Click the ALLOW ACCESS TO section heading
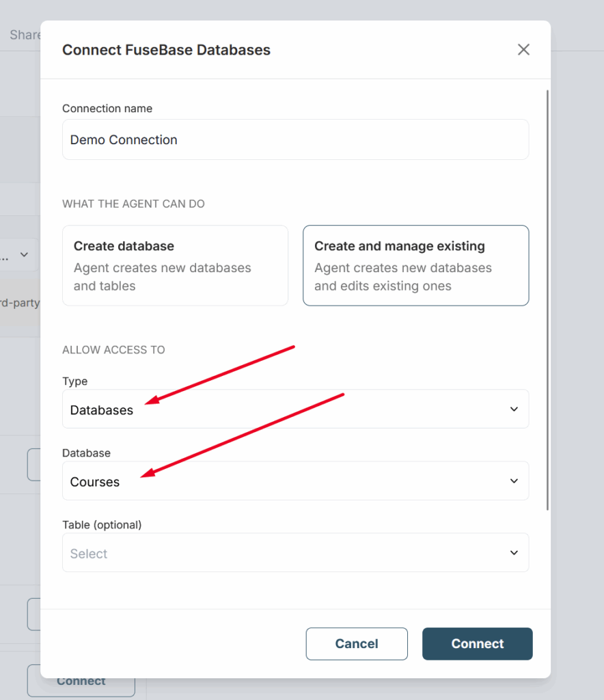The width and height of the screenshot is (604, 700). (113, 350)
